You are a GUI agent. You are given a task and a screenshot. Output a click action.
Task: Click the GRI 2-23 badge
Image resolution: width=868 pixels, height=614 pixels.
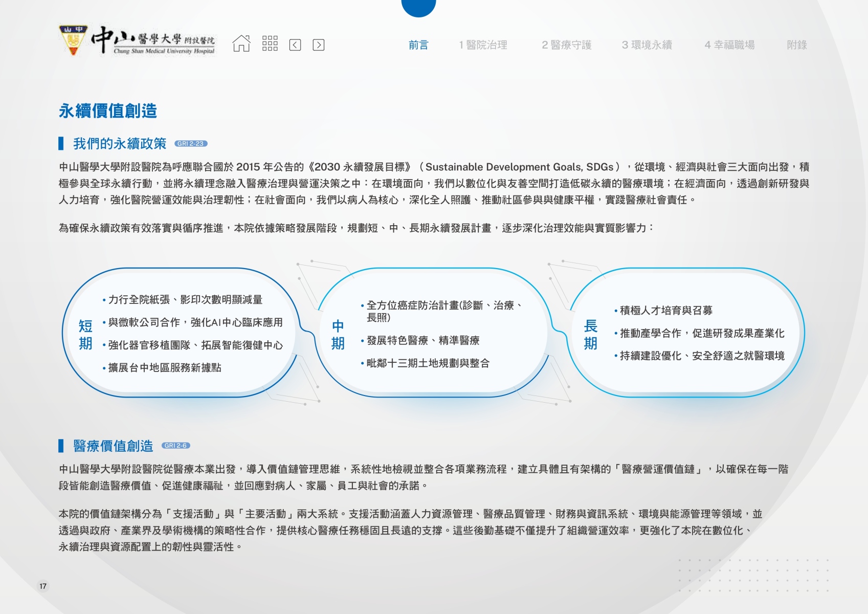(191, 144)
